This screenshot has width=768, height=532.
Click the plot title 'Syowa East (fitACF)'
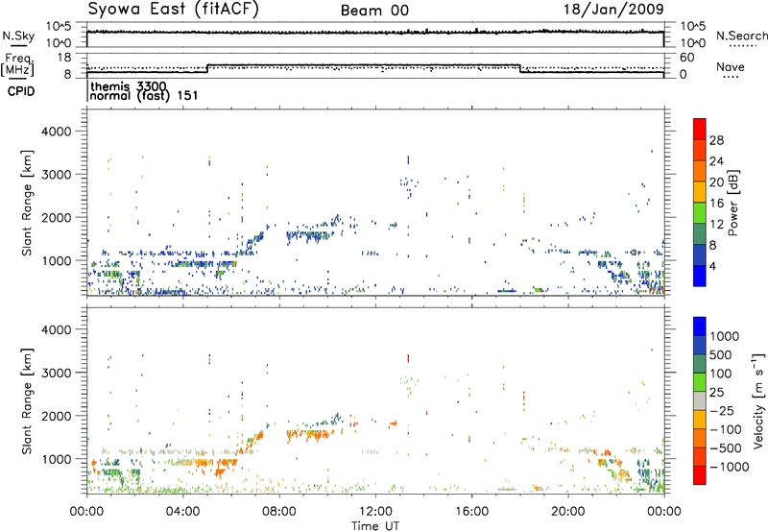[x=174, y=9]
